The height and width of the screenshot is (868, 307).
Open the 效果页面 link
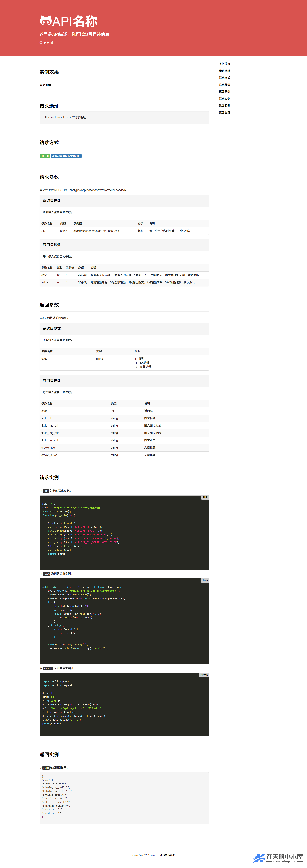pos(45,85)
